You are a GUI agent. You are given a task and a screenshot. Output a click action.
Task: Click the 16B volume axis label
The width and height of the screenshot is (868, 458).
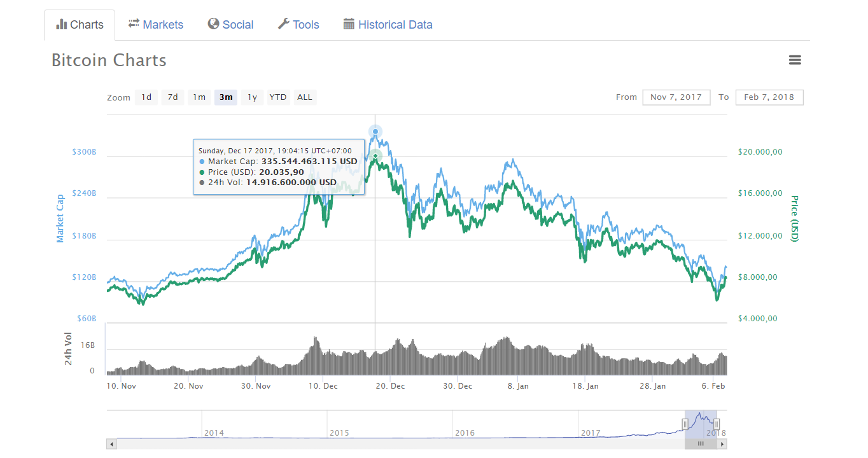coord(88,345)
